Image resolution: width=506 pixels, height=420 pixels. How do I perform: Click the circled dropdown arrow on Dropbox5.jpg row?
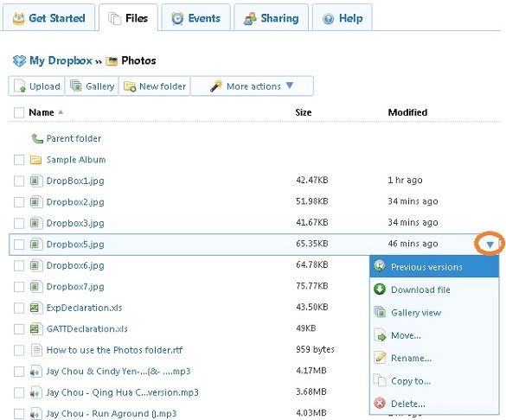490,245
